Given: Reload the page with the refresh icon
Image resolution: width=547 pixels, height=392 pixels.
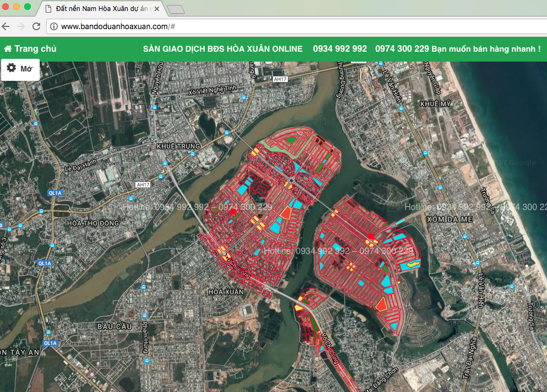Looking at the screenshot, I should 36,26.
